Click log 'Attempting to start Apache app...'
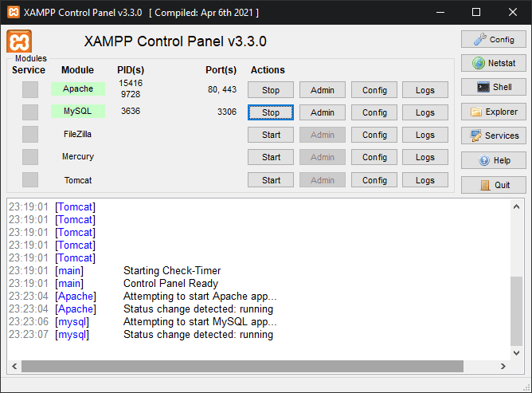 tap(200, 297)
